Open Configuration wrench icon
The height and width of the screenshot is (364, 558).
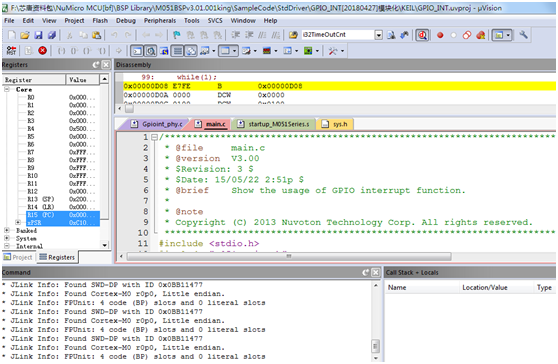(523, 35)
